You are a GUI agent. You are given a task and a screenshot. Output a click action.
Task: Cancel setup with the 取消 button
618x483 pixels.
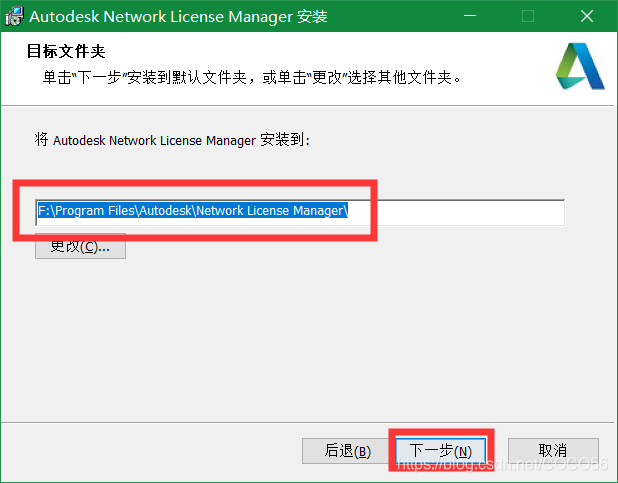coord(553,451)
